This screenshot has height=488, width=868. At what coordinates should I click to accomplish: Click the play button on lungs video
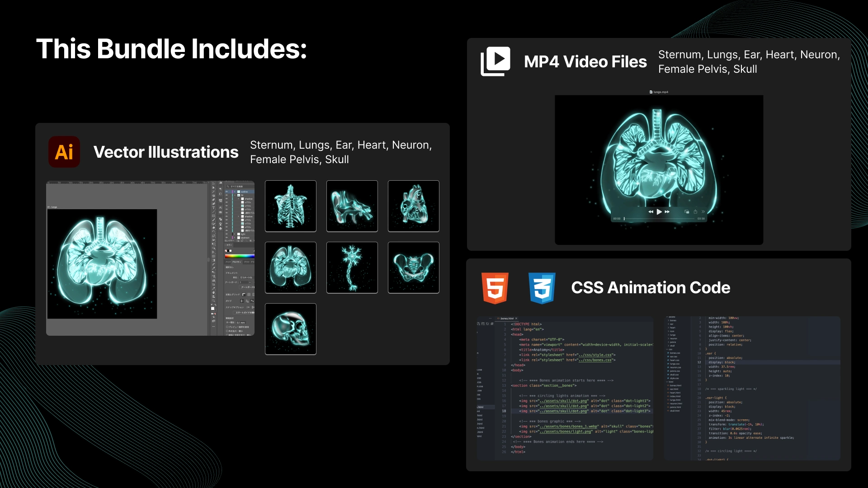(x=659, y=211)
